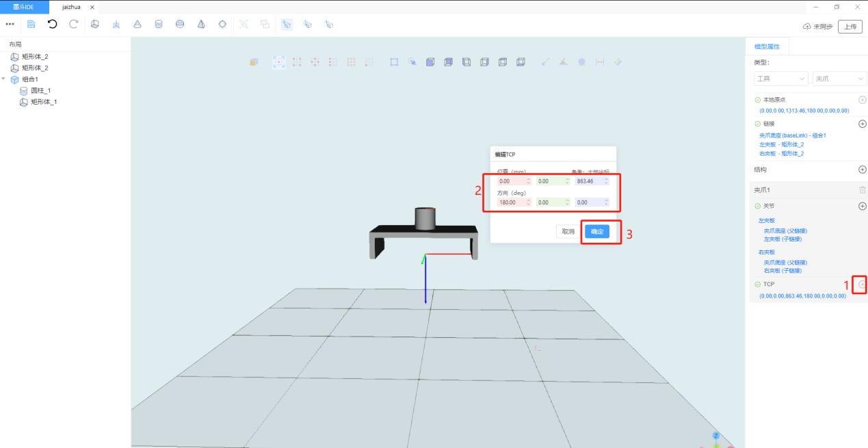Add a cylinder primitive from the toolbar

click(159, 24)
